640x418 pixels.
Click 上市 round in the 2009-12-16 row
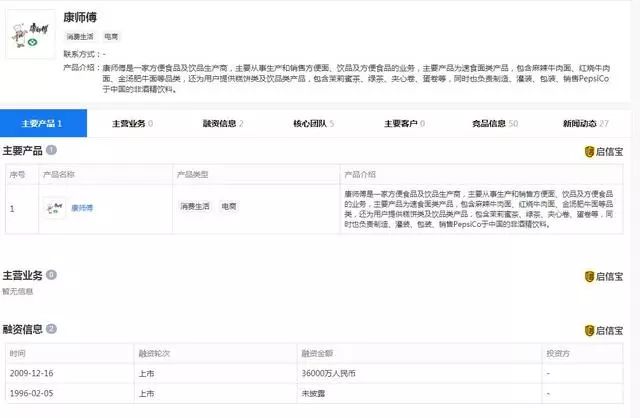click(146, 374)
